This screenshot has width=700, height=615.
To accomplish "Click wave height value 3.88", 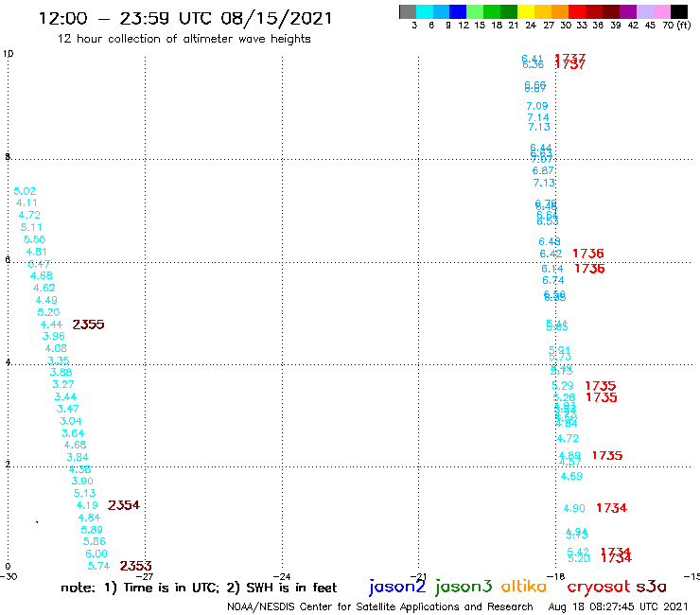I will (x=61, y=373).
